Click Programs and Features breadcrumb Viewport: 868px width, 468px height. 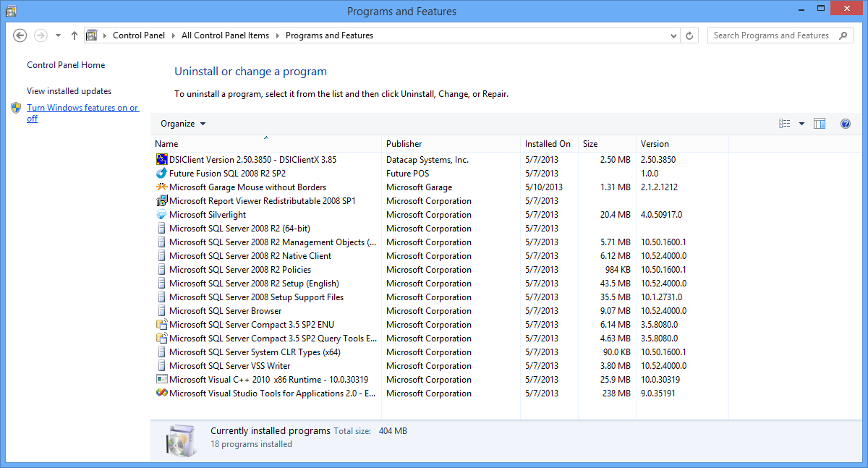329,35
